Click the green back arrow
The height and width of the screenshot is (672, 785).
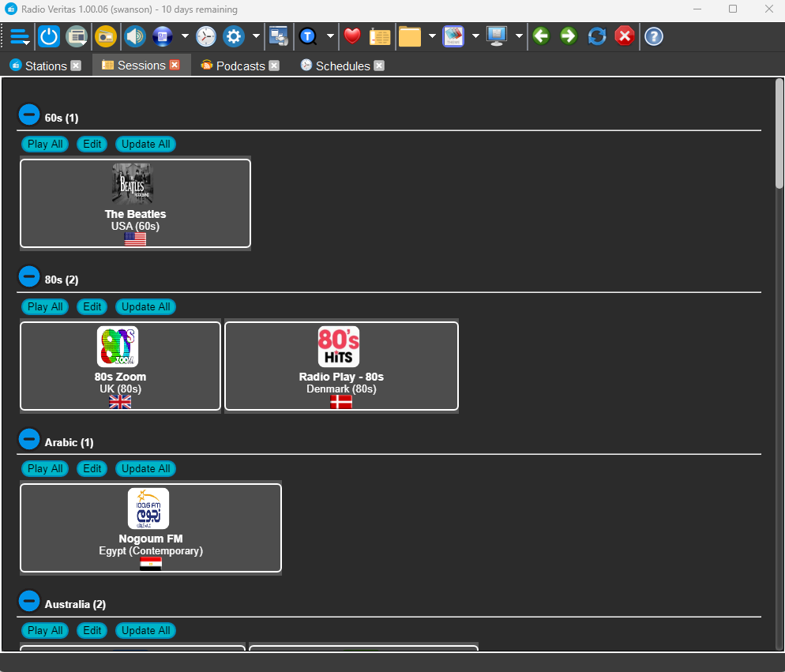click(541, 36)
